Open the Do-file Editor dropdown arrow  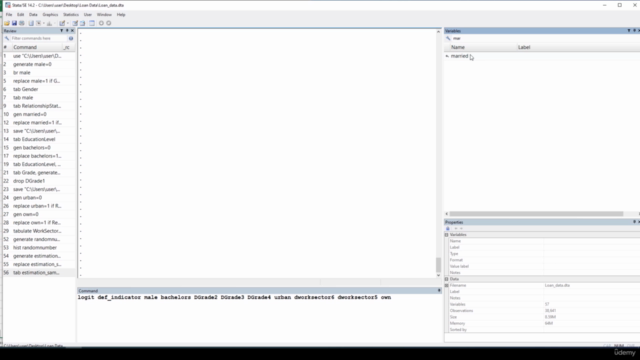(67, 23)
